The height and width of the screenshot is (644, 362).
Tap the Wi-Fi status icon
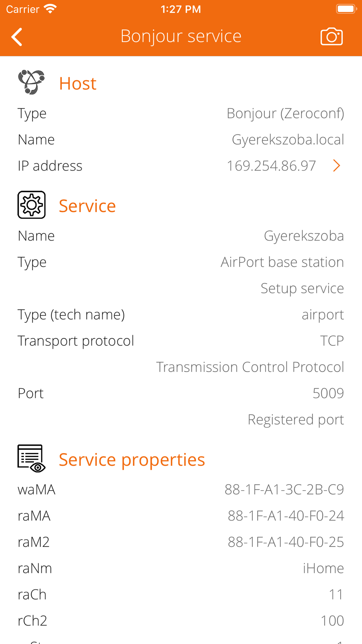pos(50,9)
